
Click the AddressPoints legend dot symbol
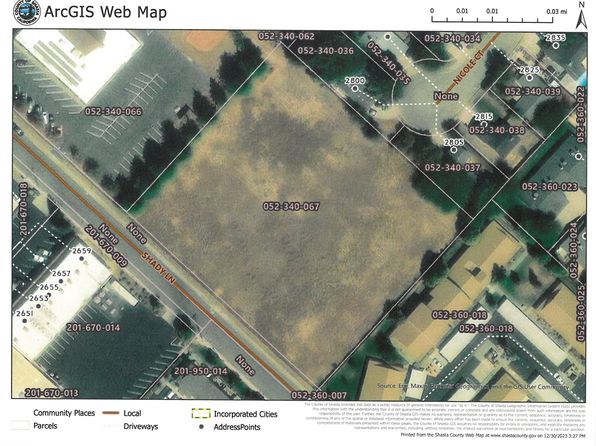201,427
